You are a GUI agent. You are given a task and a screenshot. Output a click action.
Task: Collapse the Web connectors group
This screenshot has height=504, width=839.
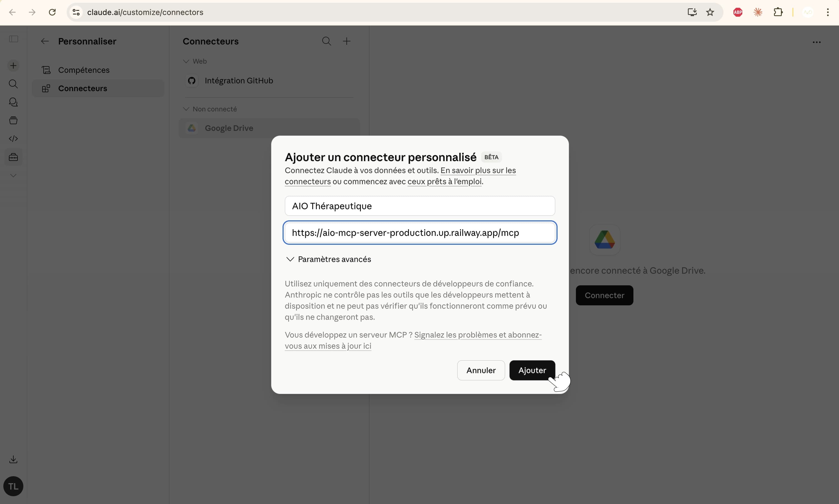pyautogui.click(x=195, y=61)
